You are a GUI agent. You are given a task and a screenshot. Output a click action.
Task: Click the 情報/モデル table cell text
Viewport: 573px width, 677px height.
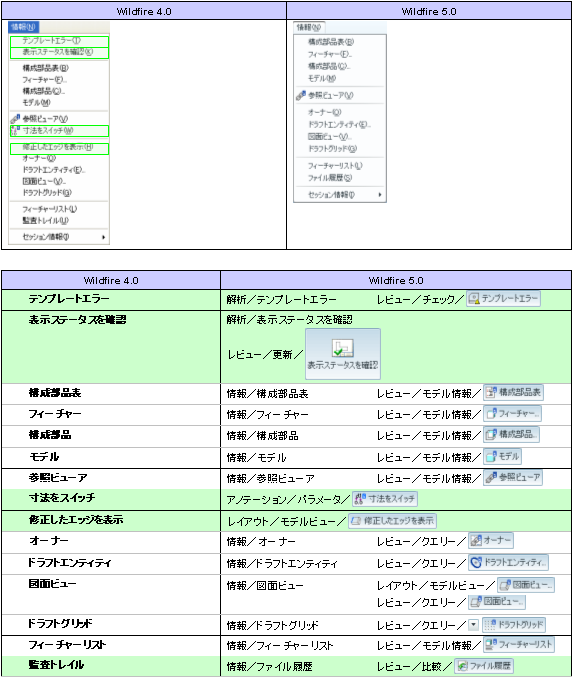[x=256, y=457]
